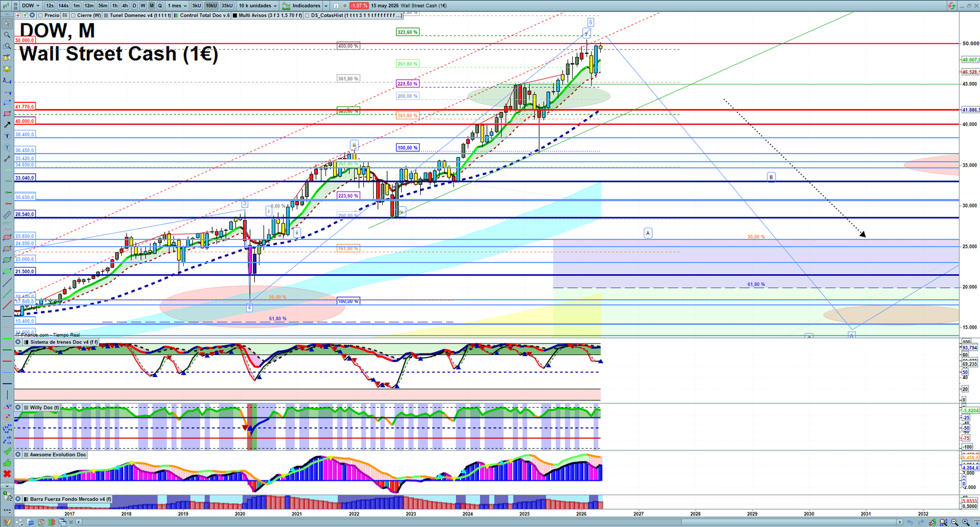Expand the left toolbar chevron
The image size is (980, 527).
tap(7, 486)
